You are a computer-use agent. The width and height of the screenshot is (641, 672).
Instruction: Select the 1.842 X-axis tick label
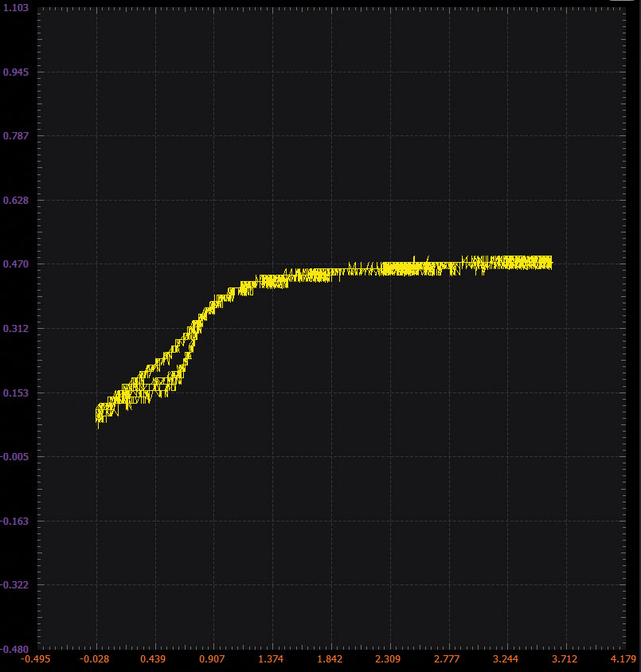point(330,659)
